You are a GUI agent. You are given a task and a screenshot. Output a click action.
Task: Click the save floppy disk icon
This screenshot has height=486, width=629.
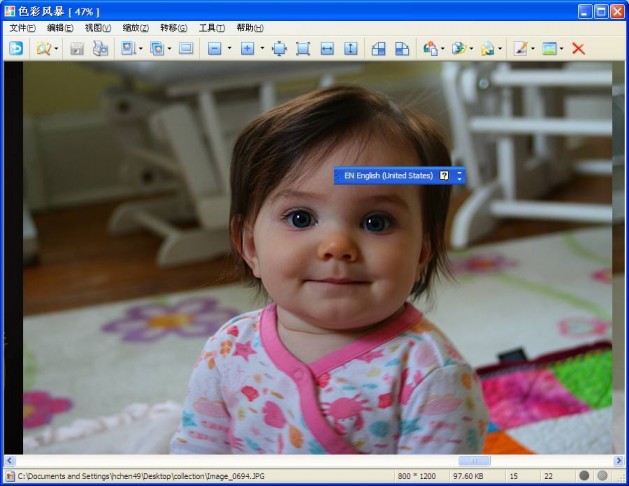pos(77,48)
